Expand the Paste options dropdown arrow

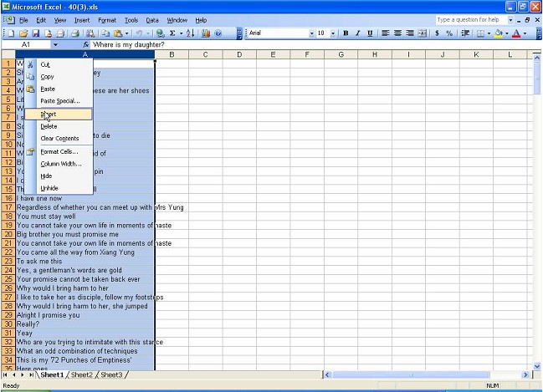[126, 33]
